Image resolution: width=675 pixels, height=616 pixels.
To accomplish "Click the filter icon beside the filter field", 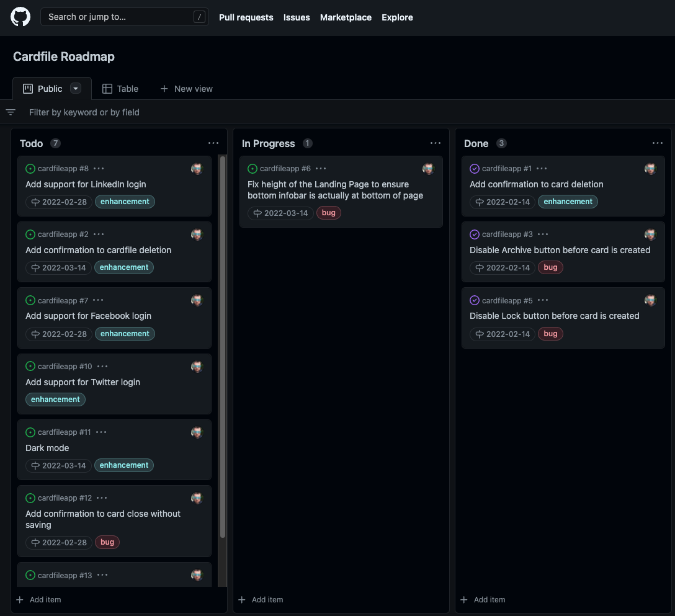I will tap(10, 112).
